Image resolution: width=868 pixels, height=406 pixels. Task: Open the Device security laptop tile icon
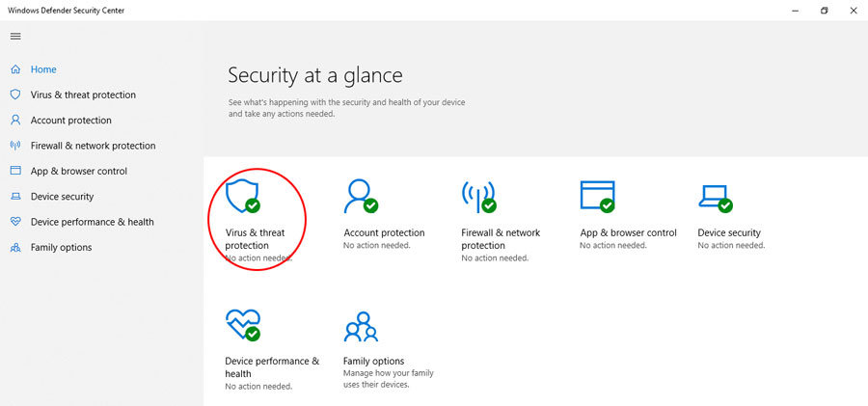coord(716,199)
